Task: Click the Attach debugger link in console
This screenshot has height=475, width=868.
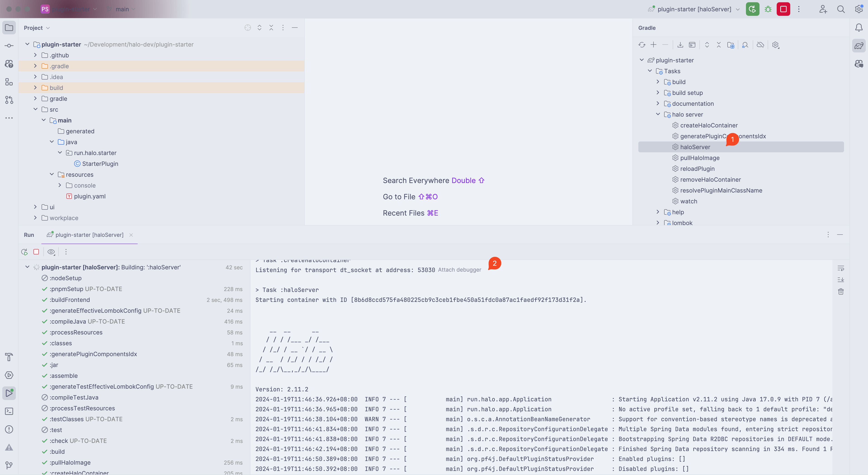Action: [460, 270]
